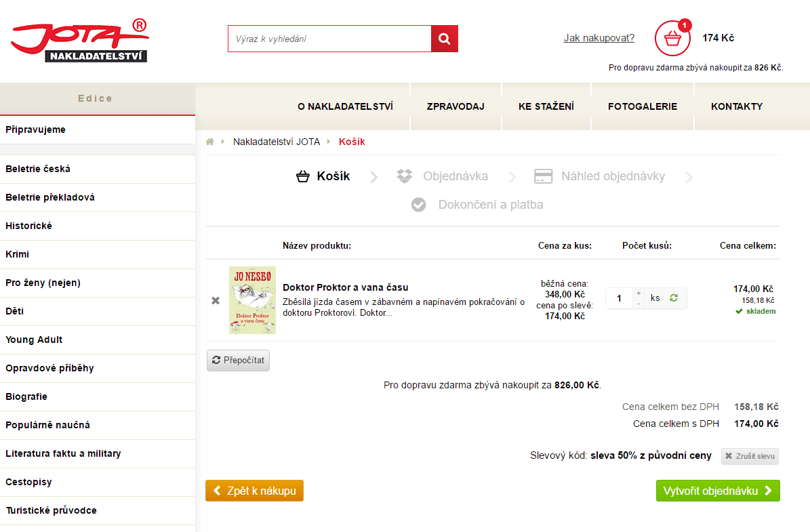
Task: Click the Přepočítat recalculate button
Action: [x=238, y=360]
